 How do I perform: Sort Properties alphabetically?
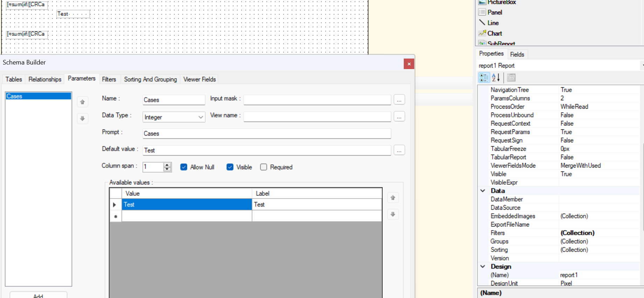[x=496, y=77]
